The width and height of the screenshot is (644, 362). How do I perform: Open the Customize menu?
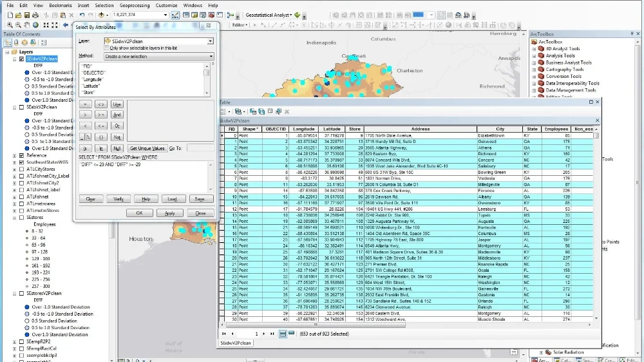click(166, 5)
